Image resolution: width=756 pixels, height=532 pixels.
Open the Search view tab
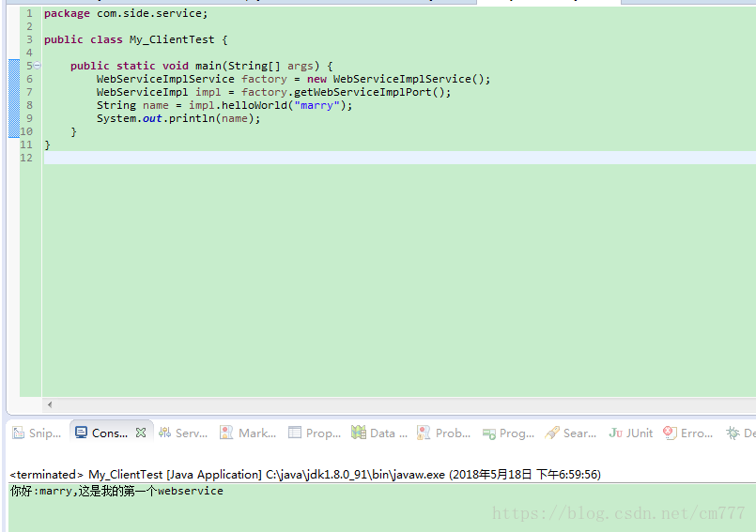[571, 433]
